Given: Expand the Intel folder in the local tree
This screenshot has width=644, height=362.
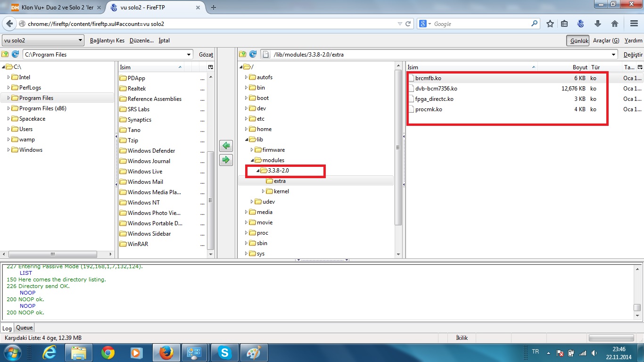Looking at the screenshot, I should [8, 77].
